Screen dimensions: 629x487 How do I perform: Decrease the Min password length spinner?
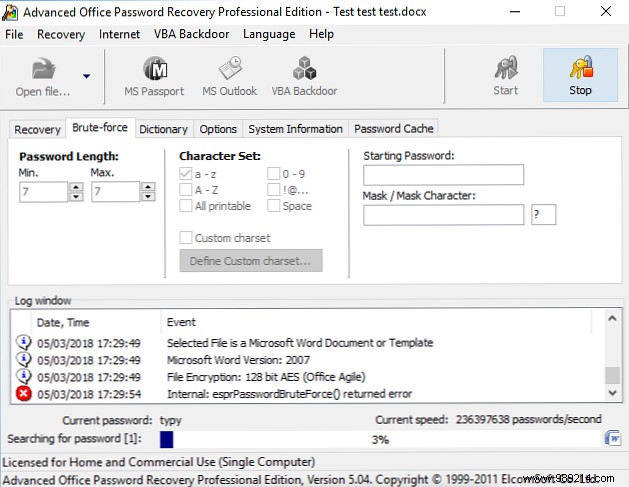(76, 197)
